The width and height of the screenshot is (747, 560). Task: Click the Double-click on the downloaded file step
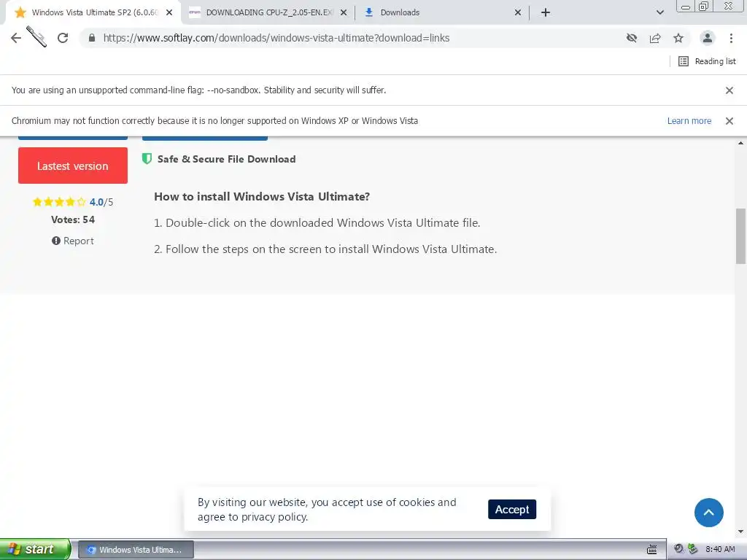pyautogui.click(x=317, y=223)
